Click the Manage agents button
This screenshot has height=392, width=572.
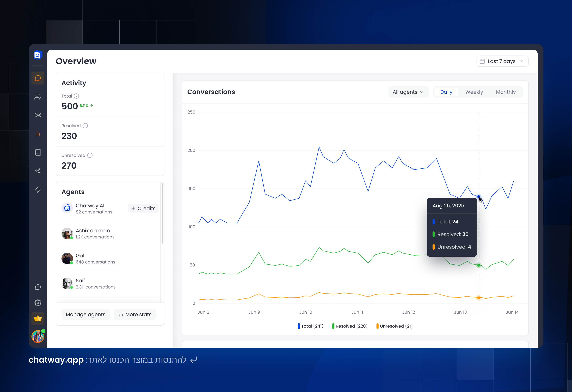point(85,314)
